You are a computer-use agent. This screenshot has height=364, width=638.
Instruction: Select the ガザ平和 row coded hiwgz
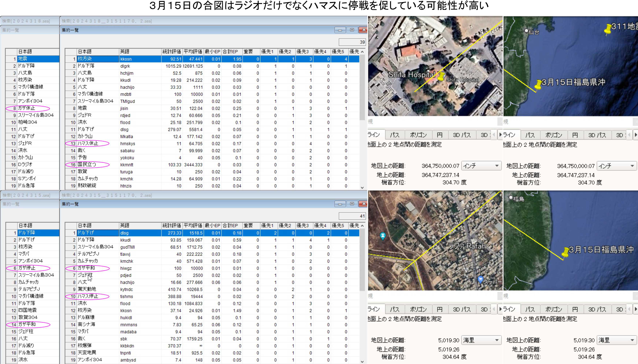212,268
